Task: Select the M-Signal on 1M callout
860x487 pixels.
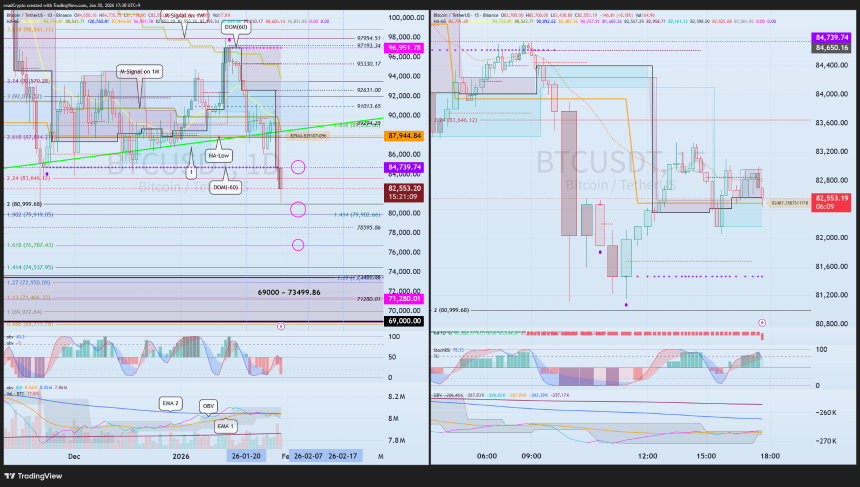Action: (140, 72)
